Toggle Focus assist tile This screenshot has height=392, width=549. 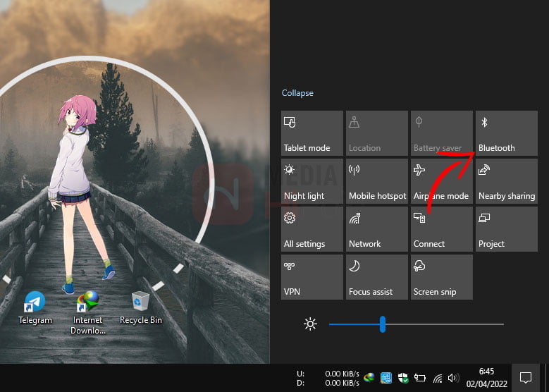tap(377, 277)
